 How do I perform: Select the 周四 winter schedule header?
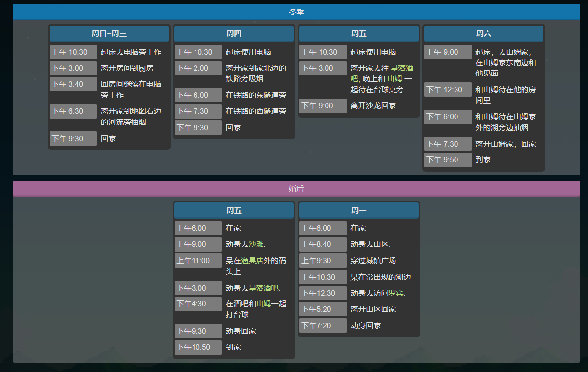tap(234, 34)
